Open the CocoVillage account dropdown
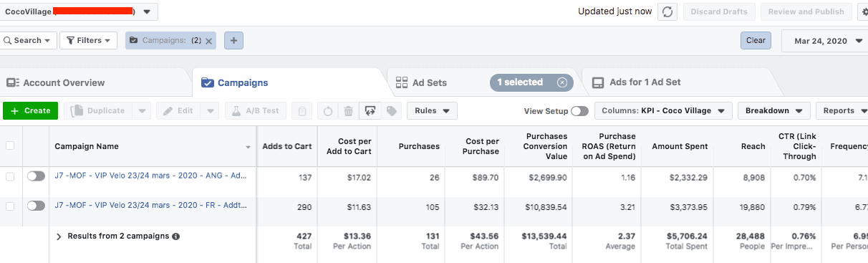Screen dimensions: 868x263 [x=79, y=11]
